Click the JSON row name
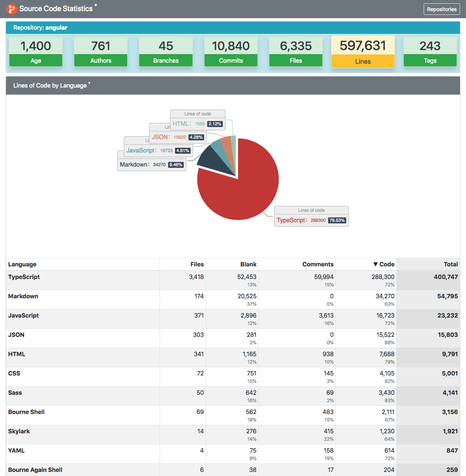This screenshot has width=466, height=476. (16, 335)
